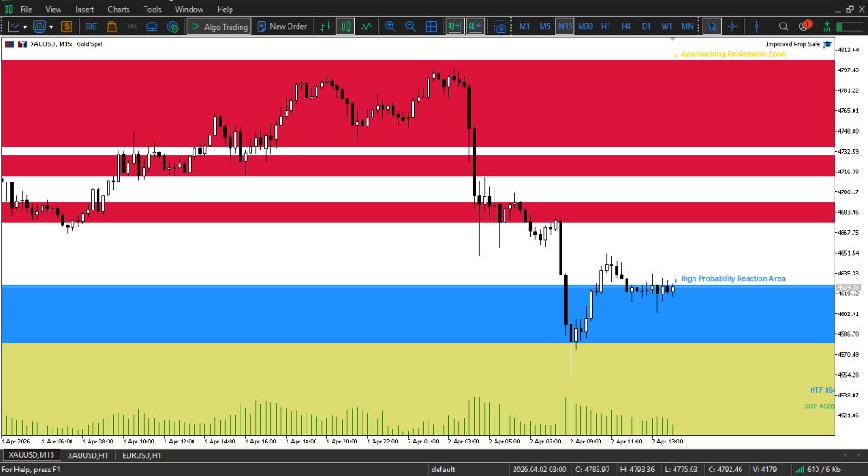This screenshot has width=868, height=476.
Task: Open the VPS cloud icon
Action: click(152, 26)
